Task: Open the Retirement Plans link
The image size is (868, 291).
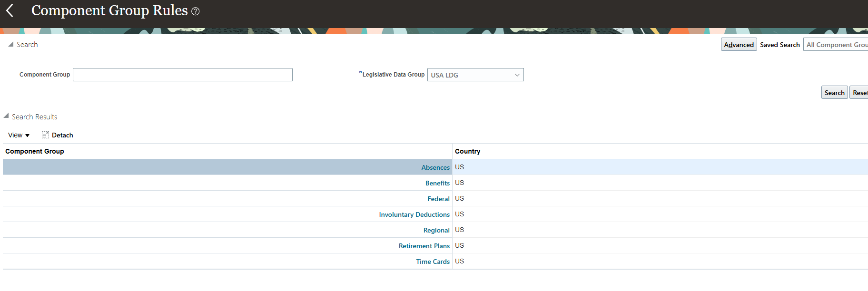Action: [424, 246]
